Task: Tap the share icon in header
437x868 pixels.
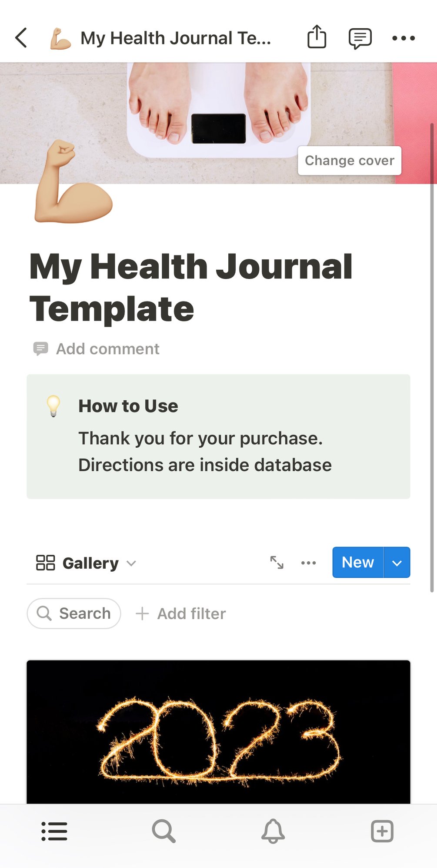Action: point(317,37)
